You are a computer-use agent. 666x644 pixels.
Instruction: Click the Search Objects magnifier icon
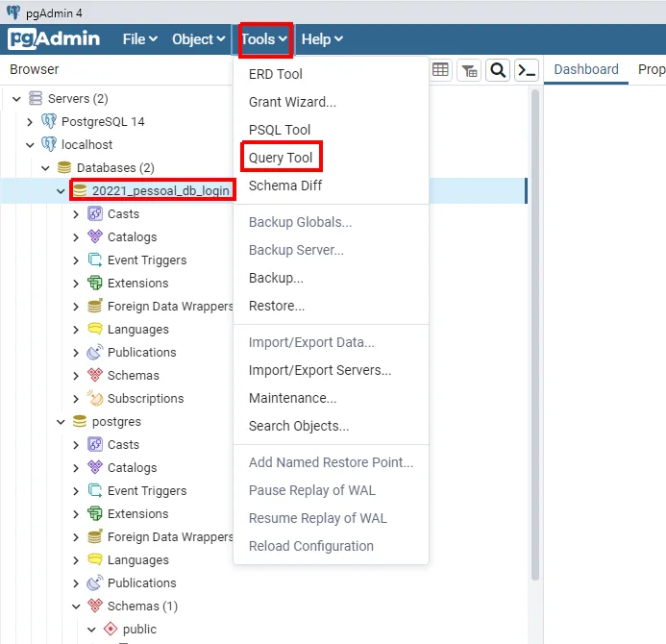[x=498, y=69]
